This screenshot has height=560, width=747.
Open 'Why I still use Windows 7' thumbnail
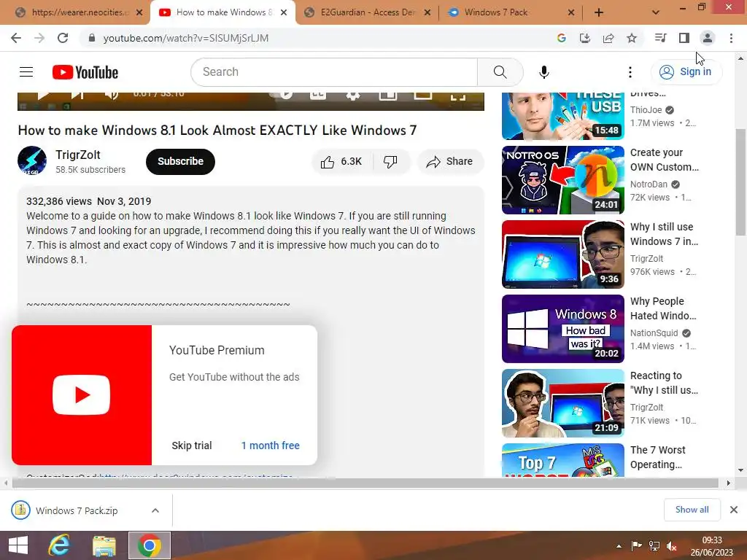tap(562, 254)
